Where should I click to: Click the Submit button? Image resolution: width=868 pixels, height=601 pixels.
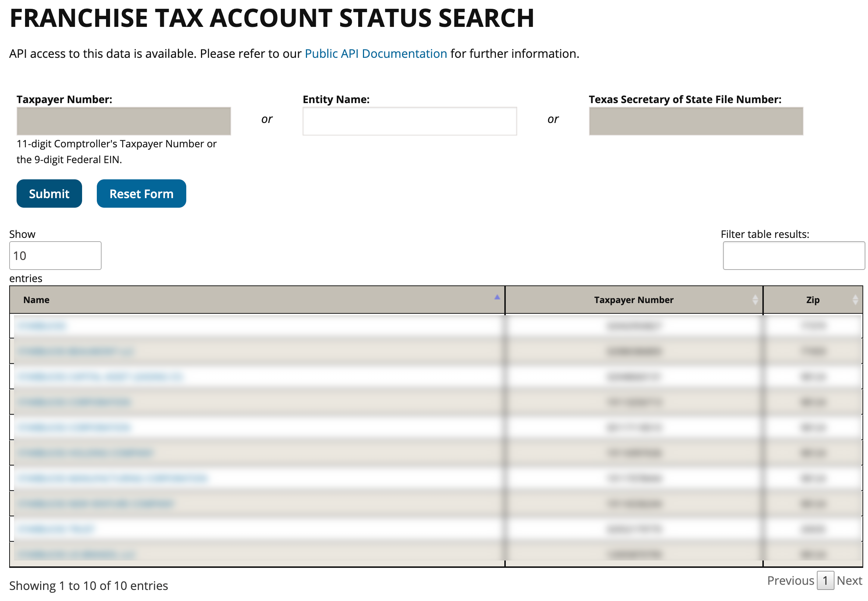tap(49, 194)
